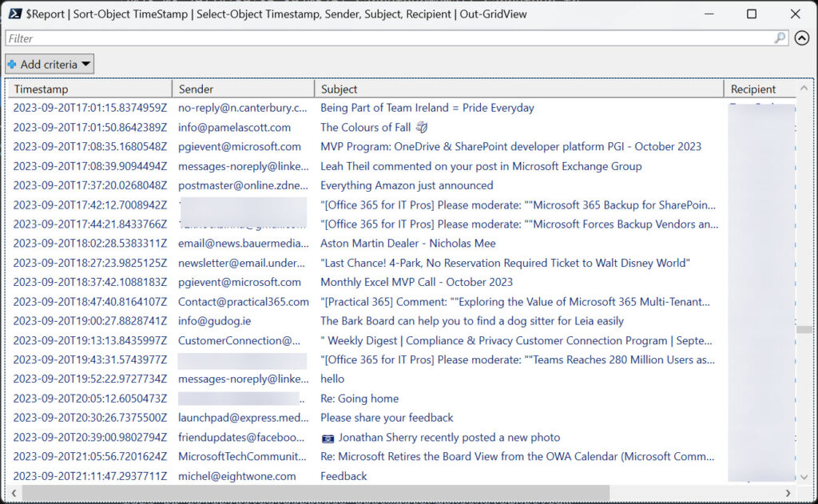Image resolution: width=818 pixels, height=504 pixels.
Task: Select 'Microsoft Forces Backup Vendors' moderate row
Action: click(402, 224)
